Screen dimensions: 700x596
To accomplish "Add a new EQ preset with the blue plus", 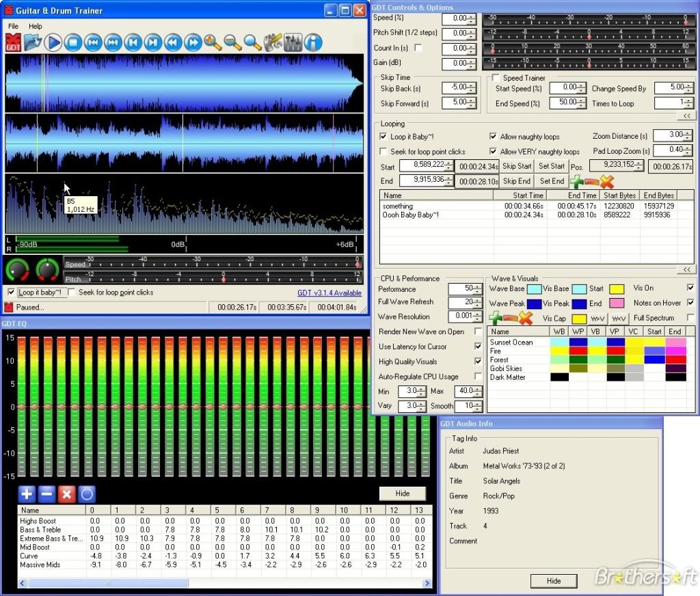I will coord(27,493).
